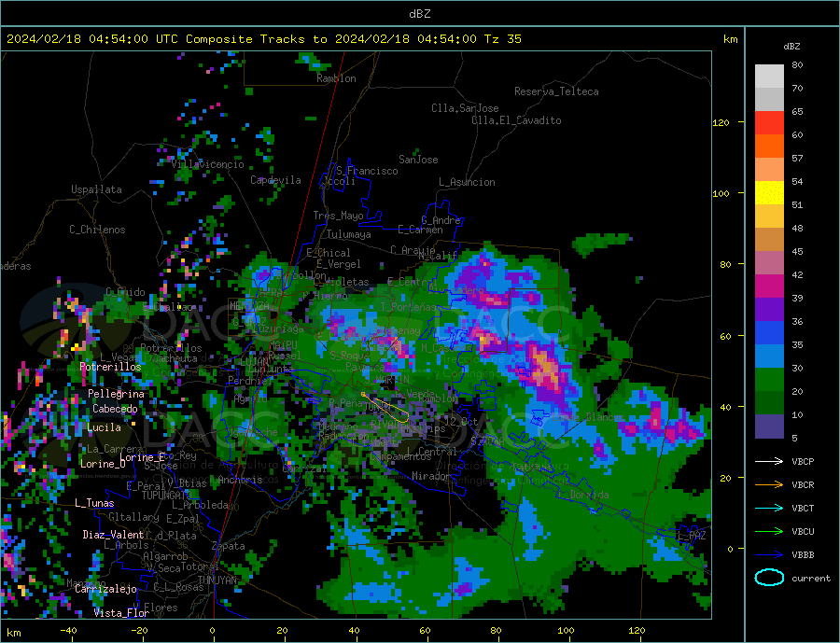Click the 'Tz 35' text in header
Image resolution: width=840 pixels, height=643 pixels.
click(502, 39)
